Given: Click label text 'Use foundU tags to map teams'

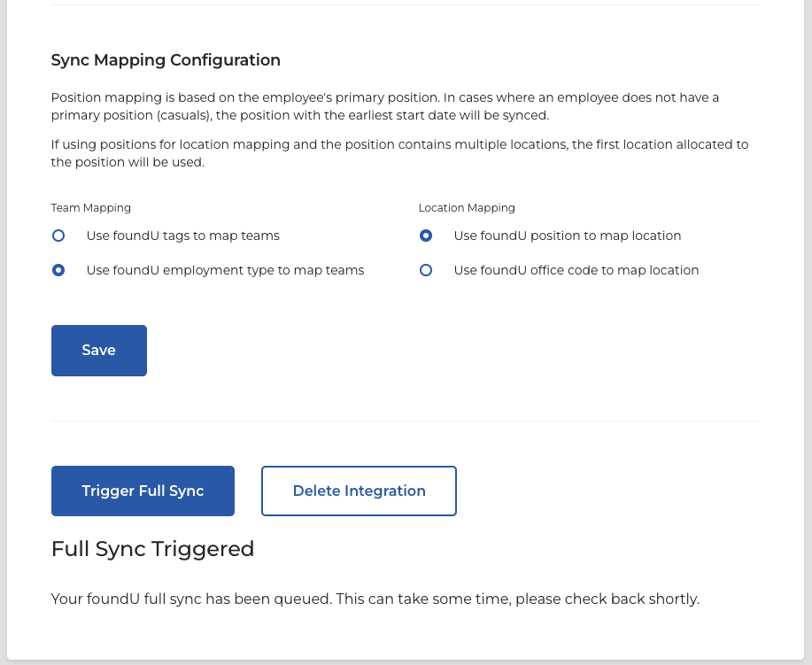Looking at the screenshot, I should click(x=182, y=236).
